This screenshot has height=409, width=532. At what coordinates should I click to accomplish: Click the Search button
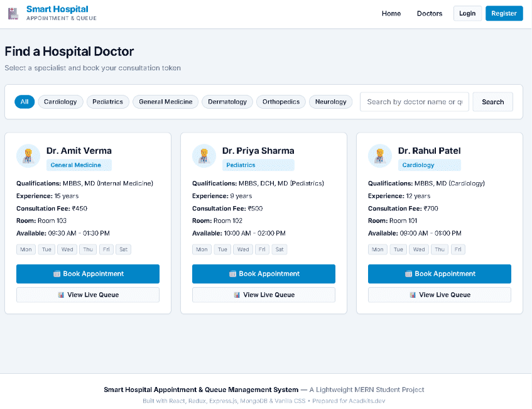click(493, 102)
